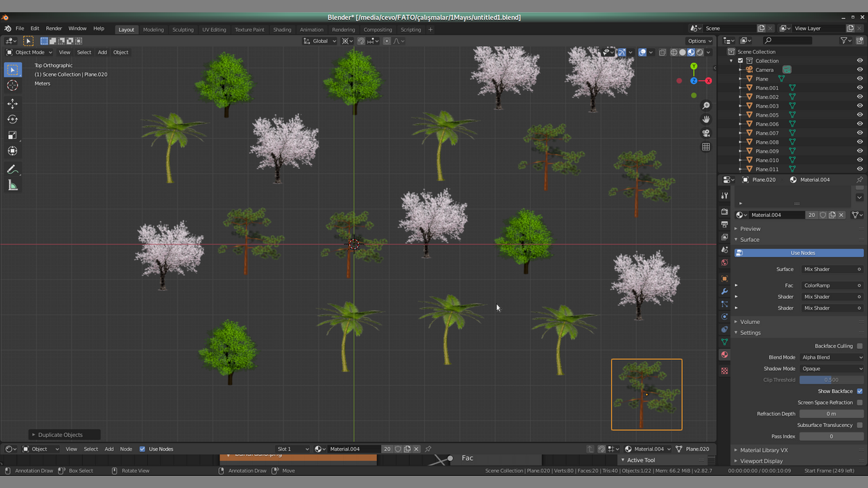Click the Use Nodes button
Viewport: 868px width, 488px height.
(x=802, y=253)
